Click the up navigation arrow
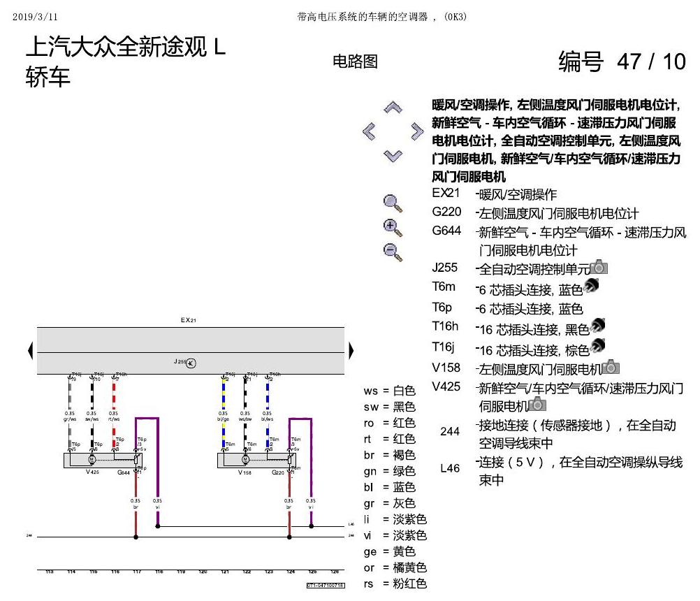Image resolution: width=700 pixels, height=601 pixels. point(393,108)
